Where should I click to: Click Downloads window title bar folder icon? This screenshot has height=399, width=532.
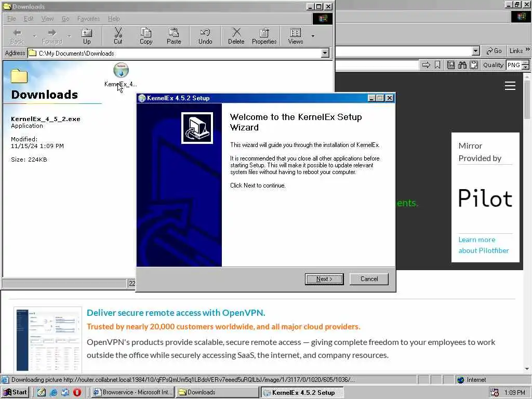7,6
